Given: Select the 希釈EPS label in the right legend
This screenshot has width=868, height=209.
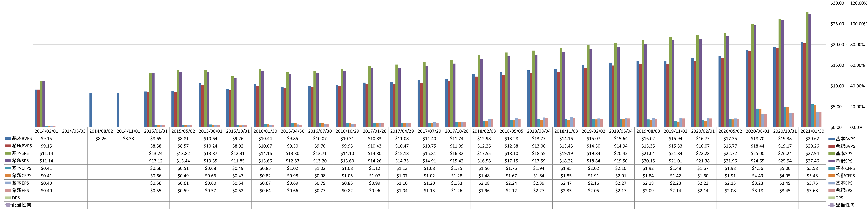Looking at the screenshot, I should pyautogui.click(x=844, y=190).
